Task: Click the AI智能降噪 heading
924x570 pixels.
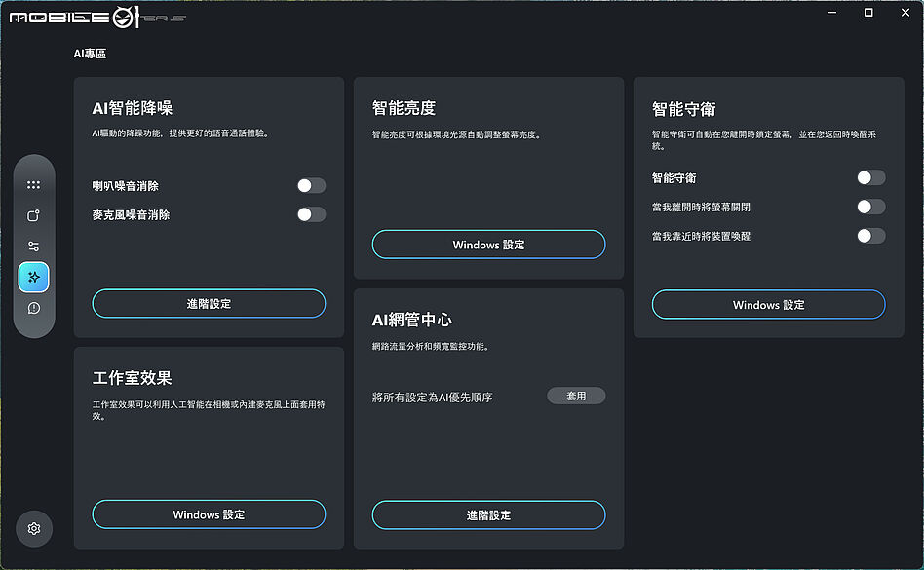Action: coord(133,108)
